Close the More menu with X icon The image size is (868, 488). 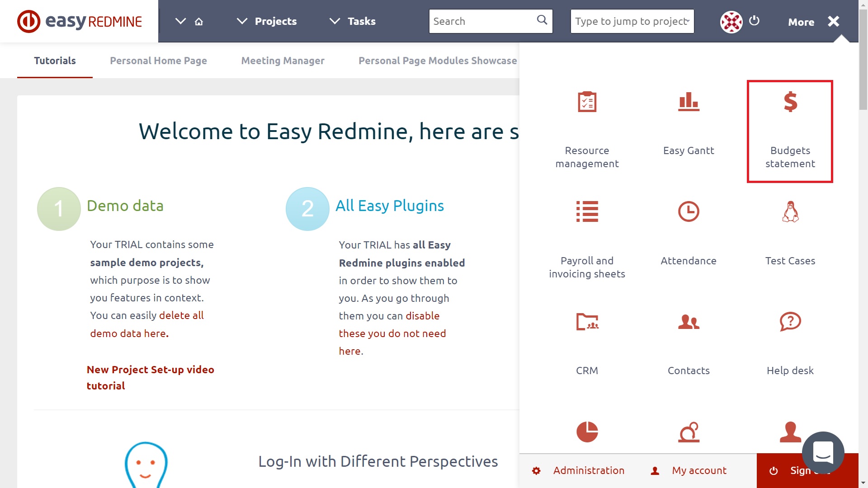pos(834,21)
